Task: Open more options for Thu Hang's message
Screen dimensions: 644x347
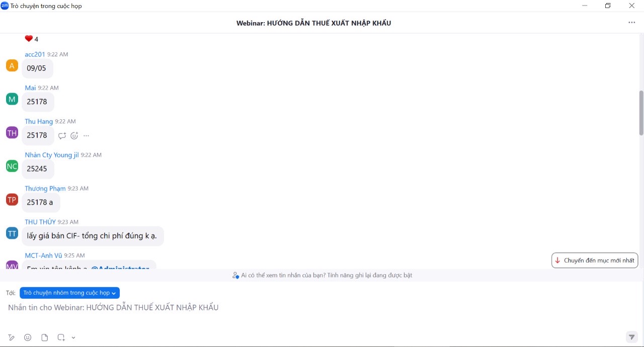Action: click(x=87, y=135)
